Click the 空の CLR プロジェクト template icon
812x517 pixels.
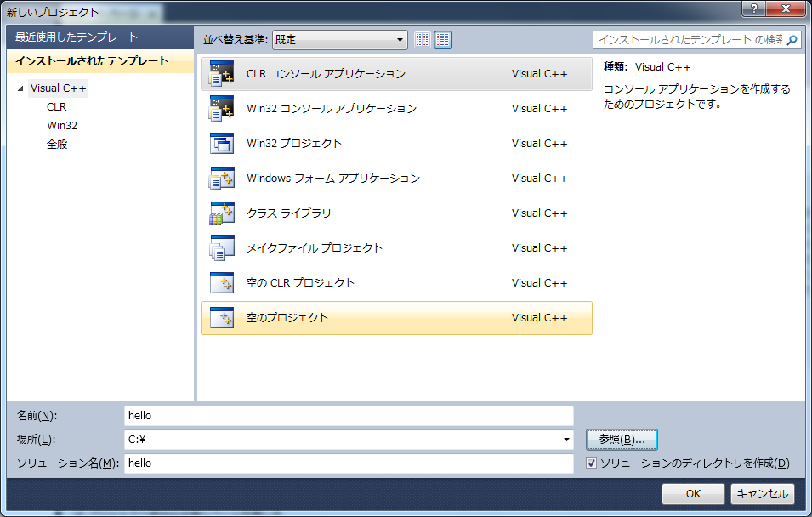click(222, 283)
